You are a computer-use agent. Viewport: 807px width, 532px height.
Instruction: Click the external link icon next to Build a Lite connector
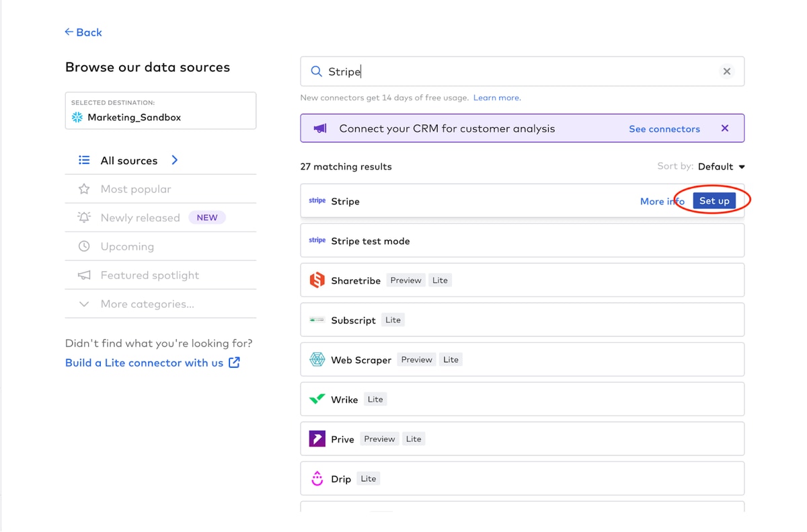click(234, 363)
